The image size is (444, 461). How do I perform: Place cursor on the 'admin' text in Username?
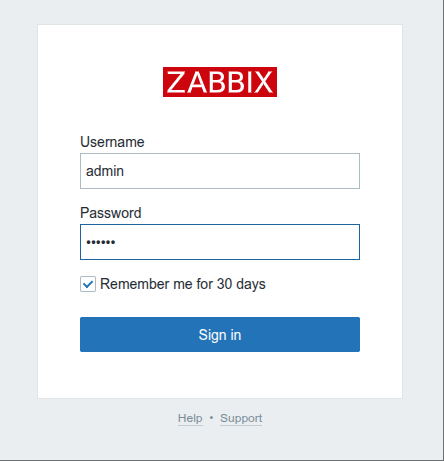[105, 171]
